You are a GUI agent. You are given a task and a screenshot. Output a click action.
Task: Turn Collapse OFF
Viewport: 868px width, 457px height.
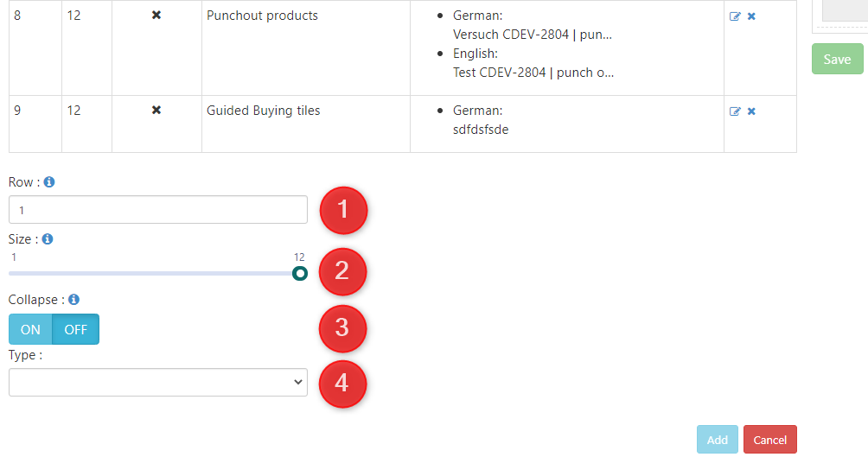coord(76,329)
